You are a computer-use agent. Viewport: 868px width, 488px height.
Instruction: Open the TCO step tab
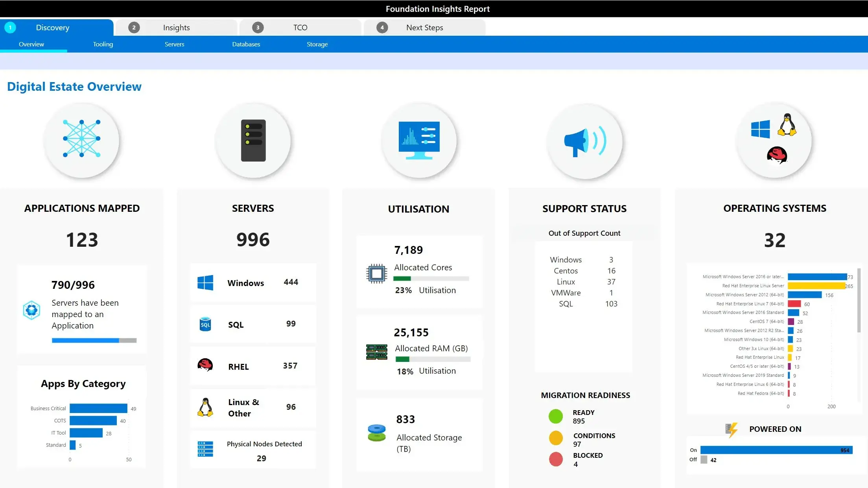300,28
